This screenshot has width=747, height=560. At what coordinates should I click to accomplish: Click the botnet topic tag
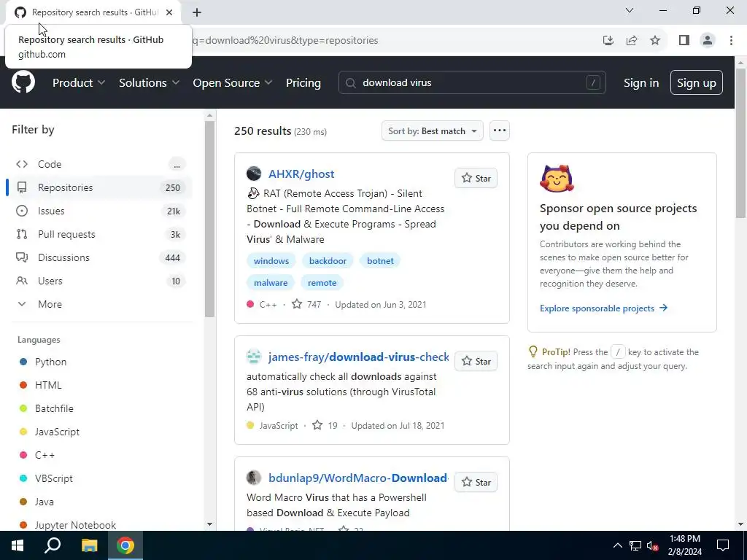(x=380, y=261)
